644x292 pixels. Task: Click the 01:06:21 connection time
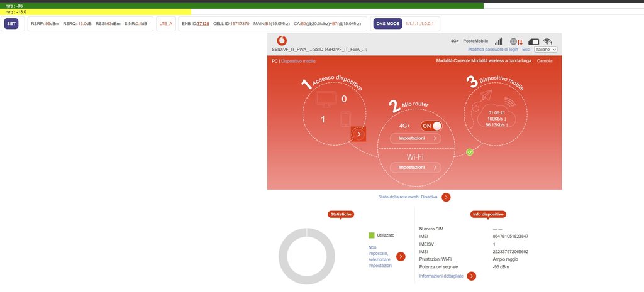pos(496,112)
